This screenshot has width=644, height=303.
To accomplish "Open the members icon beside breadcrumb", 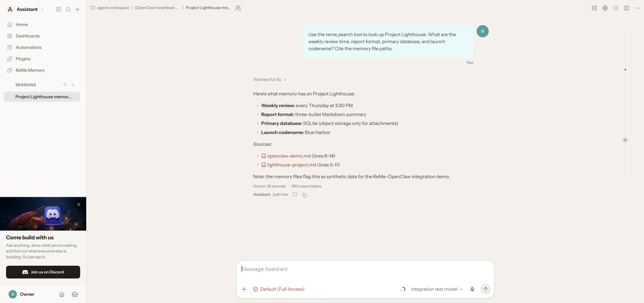I will pos(238,8).
